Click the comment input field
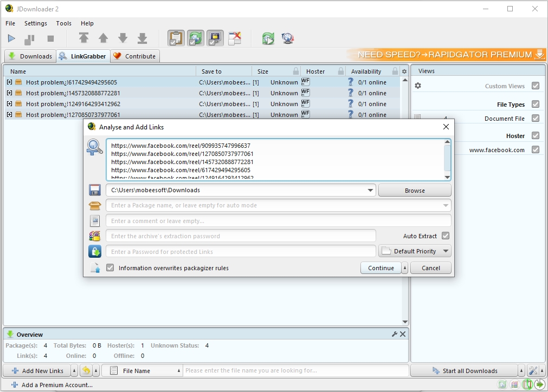Viewport: 548px width, 392px height. tap(279, 221)
